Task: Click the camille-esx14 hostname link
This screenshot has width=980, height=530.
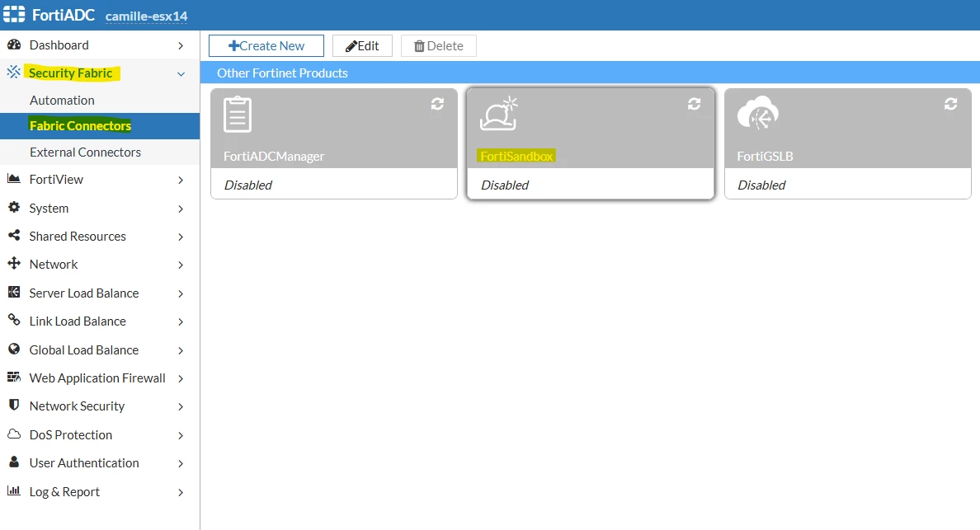Action: [x=146, y=16]
